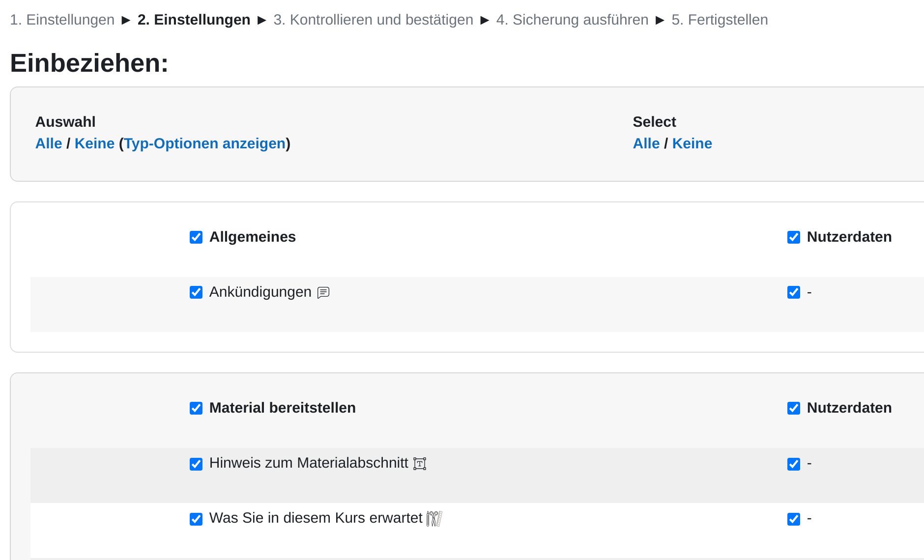Image resolution: width=924 pixels, height=560 pixels.
Task: Click the text label icon beside Hinweis zum Materialabschnitt
Action: pyautogui.click(x=420, y=464)
